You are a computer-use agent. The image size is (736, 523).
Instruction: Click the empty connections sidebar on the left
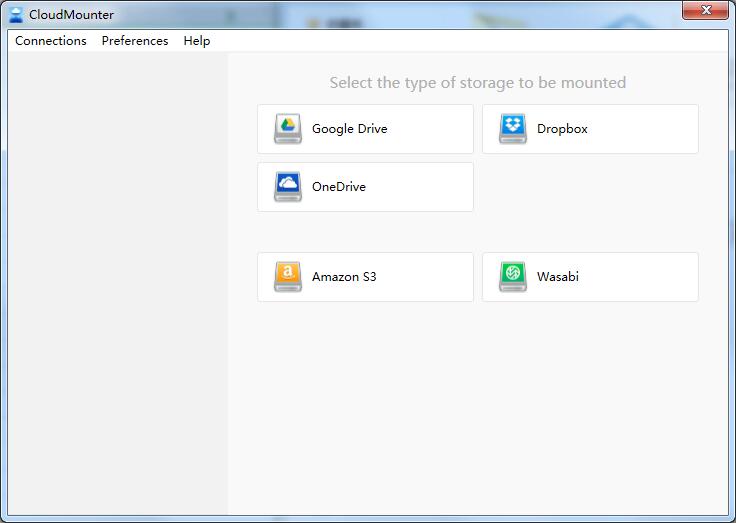(117, 280)
